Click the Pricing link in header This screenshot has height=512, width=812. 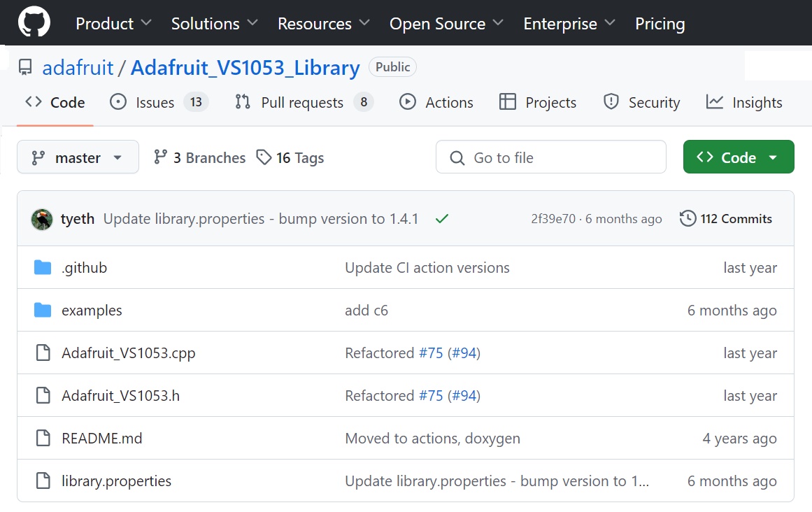click(660, 24)
